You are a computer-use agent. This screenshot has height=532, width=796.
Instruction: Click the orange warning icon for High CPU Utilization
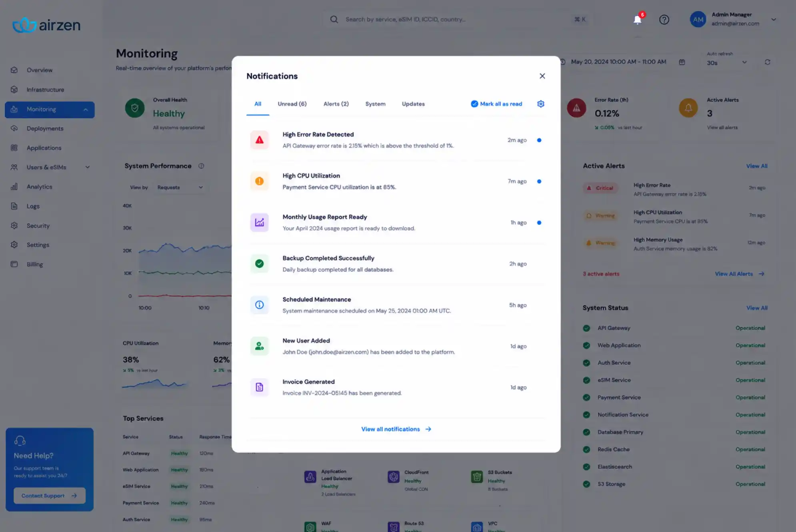click(260, 181)
